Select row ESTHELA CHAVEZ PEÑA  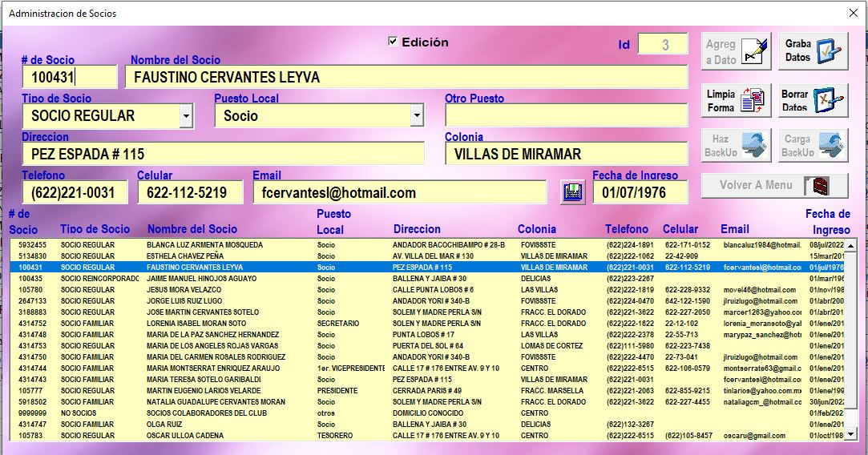427,256
